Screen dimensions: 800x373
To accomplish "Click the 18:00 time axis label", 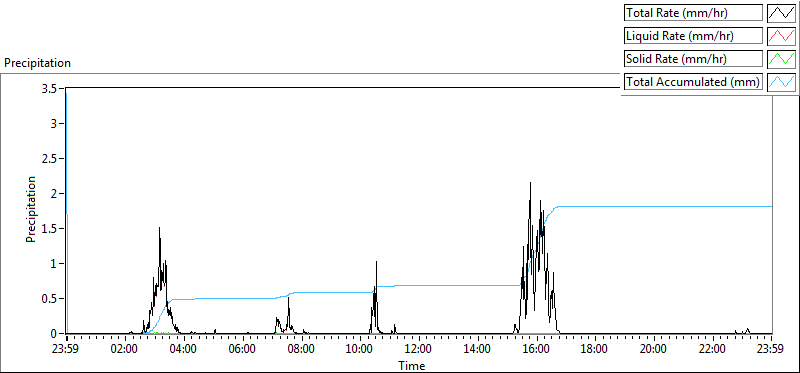I will point(594,350).
